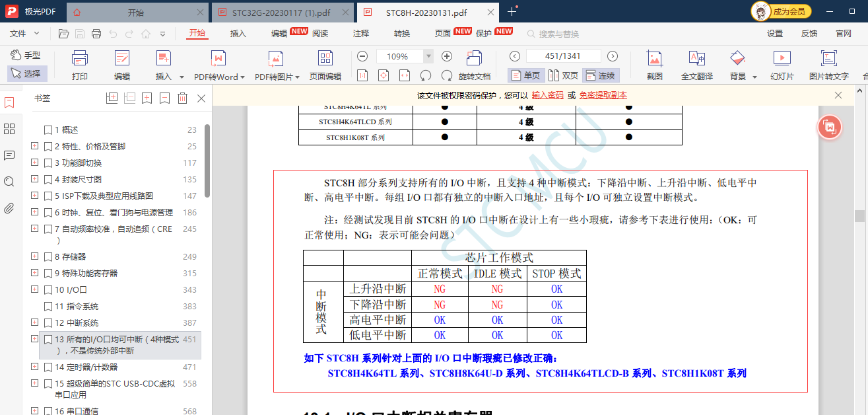Viewport: 868px width, 415px height.
Task: Open new tab with plus button
Action: pyautogui.click(x=512, y=12)
